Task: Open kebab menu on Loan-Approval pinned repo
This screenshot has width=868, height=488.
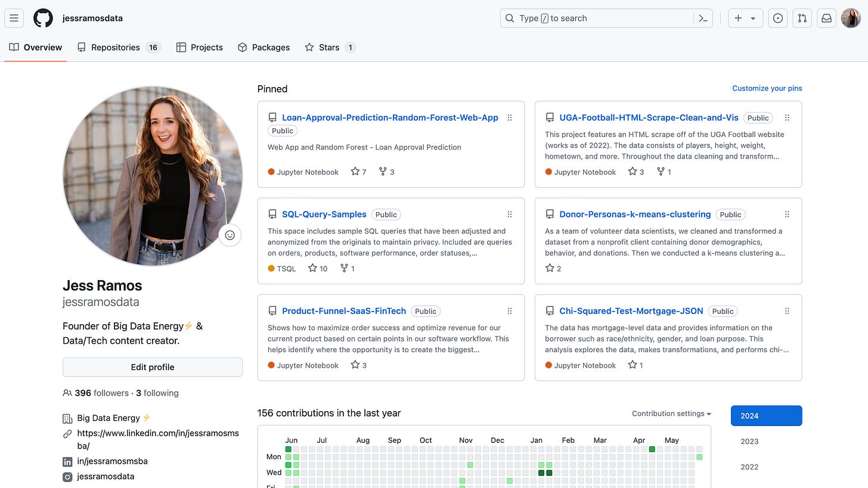Action: click(x=510, y=117)
